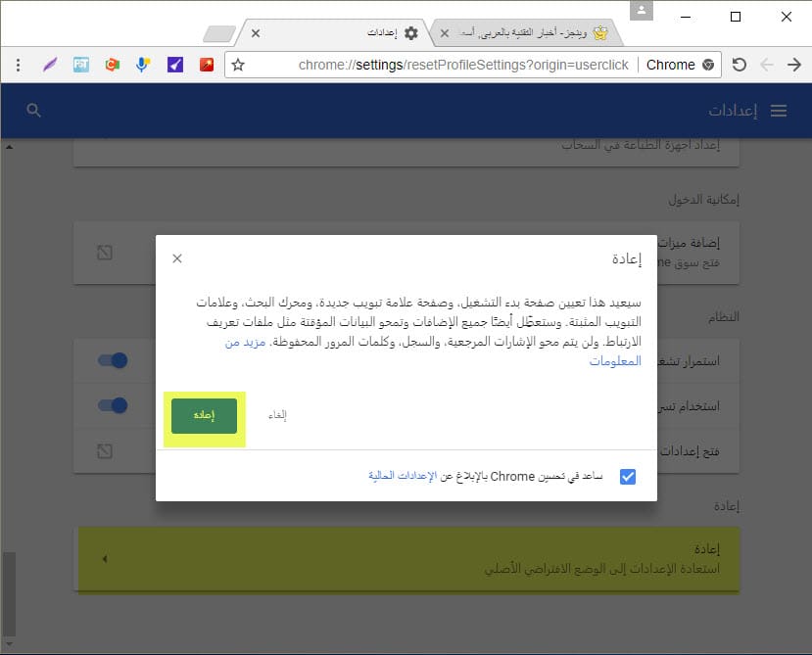Click the purple feather extension icon

point(50,65)
